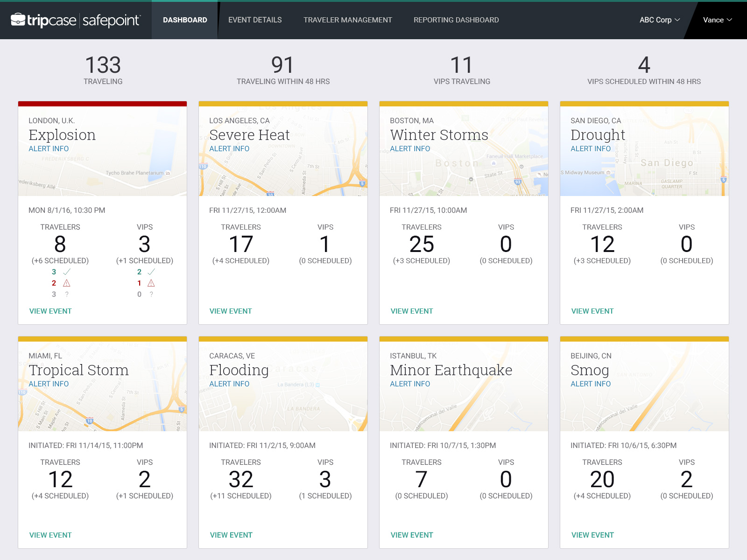Click the gray question mark under London travelers
The height and width of the screenshot is (560, 747).
[x=67, y=294]
